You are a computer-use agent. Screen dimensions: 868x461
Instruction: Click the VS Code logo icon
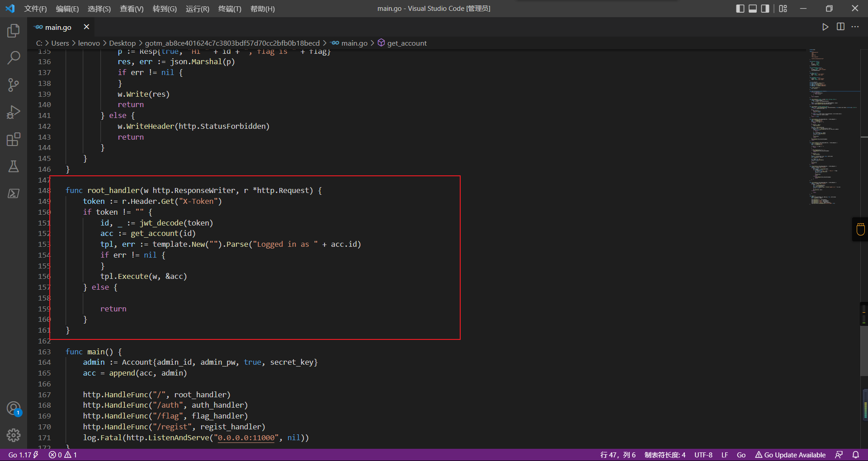pyautogui.click(x=10, y=9)
